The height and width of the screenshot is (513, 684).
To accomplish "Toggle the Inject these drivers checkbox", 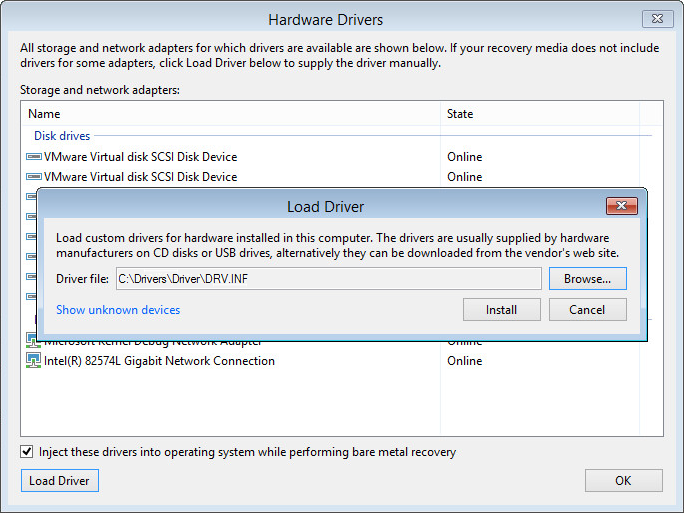I will (x=27, y=452).
